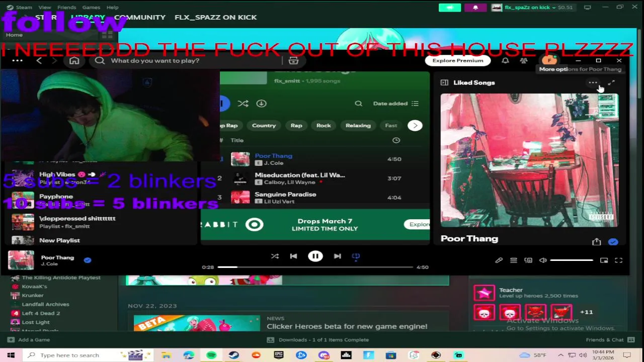Toggle shuffle in the player bar
644x362 pixels.
click(x=275, y=256)
